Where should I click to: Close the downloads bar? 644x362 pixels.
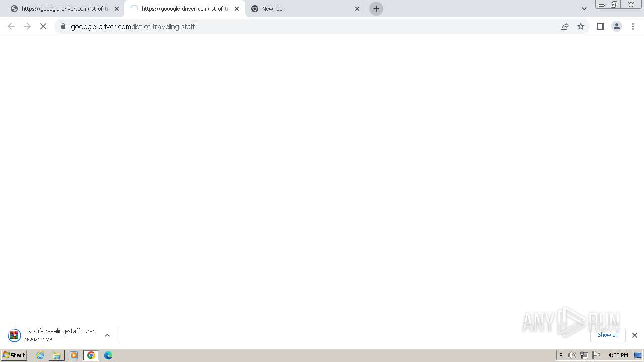click(x=635, y=335)
